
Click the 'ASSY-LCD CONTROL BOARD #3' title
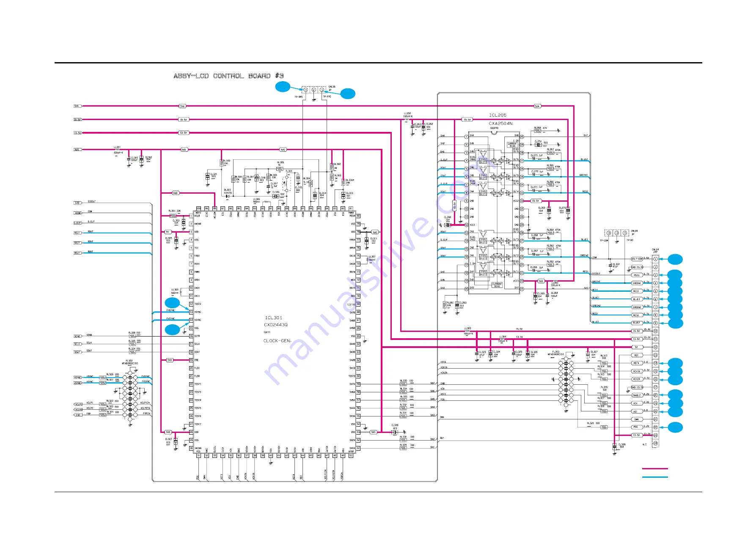228,76
